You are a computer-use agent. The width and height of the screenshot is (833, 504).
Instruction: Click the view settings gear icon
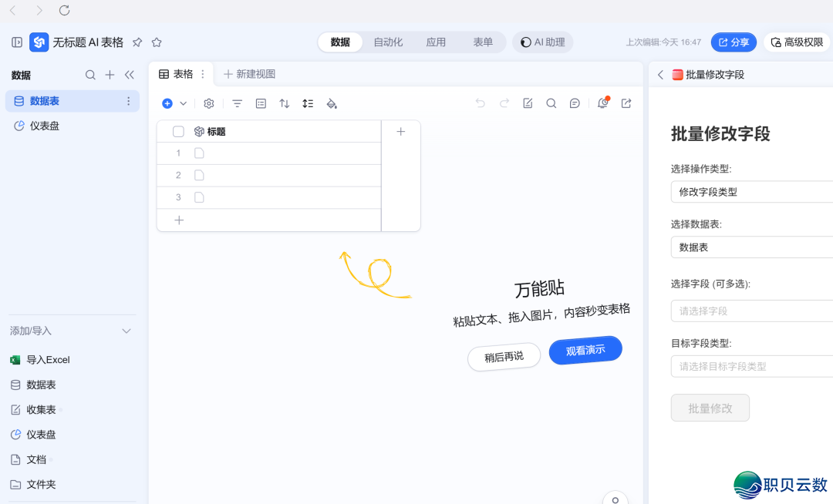209,103
